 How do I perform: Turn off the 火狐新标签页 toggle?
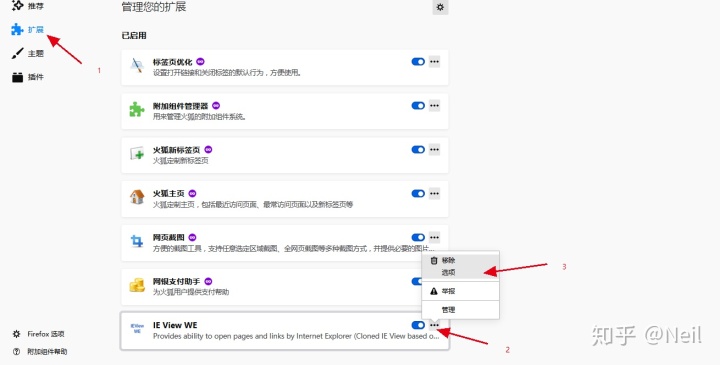tap(418, 150)
